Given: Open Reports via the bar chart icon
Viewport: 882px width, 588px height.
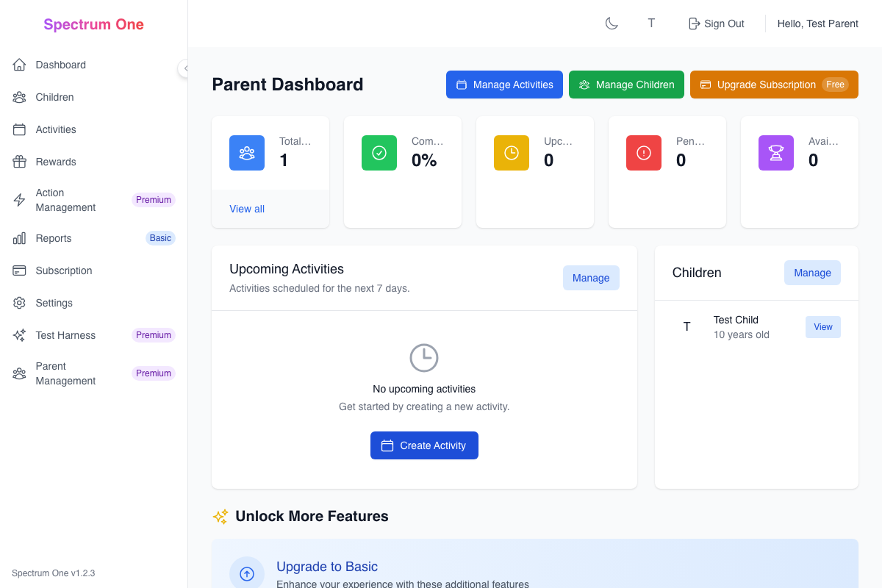Looking at the screenshot, I should [x=20, y=238].
